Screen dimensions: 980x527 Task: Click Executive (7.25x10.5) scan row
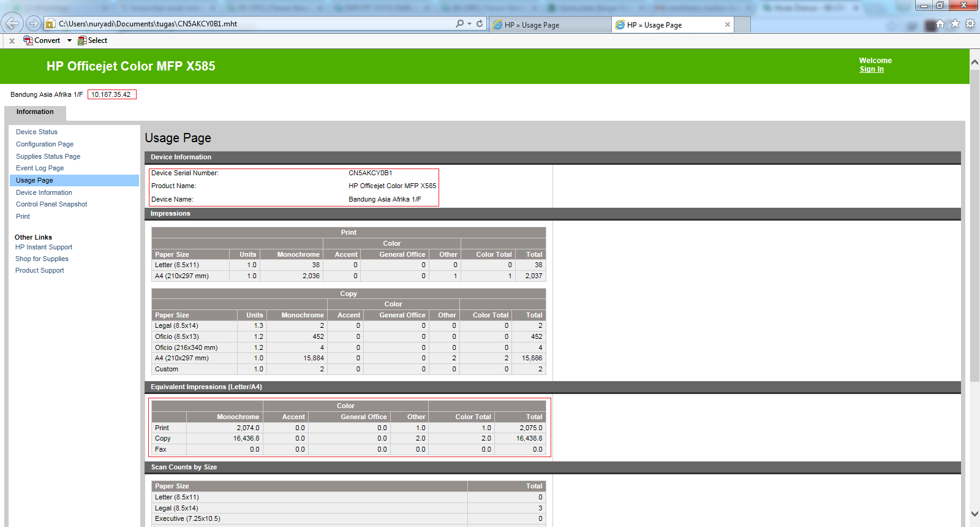point(349,518)
